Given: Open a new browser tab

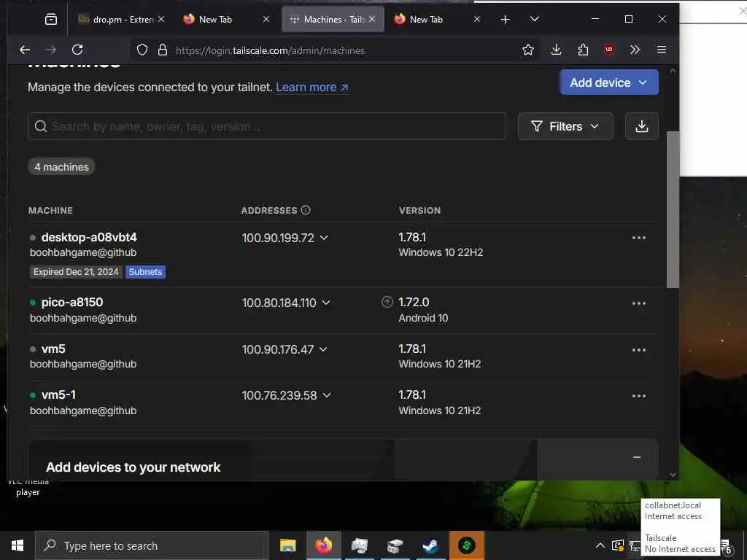Looking at the screenshot, I should pyautogui.click(x=505, y=19).
